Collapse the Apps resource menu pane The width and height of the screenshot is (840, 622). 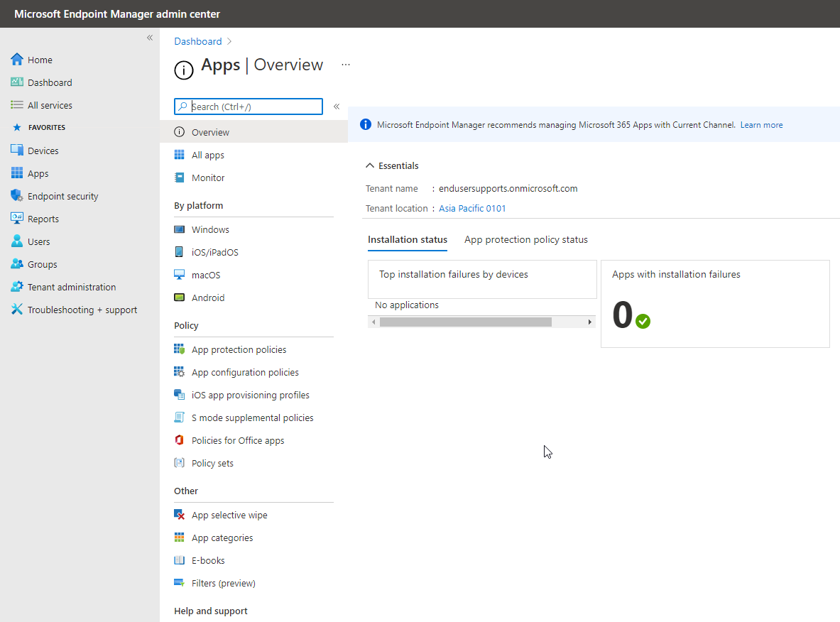[x=337, y=106]
